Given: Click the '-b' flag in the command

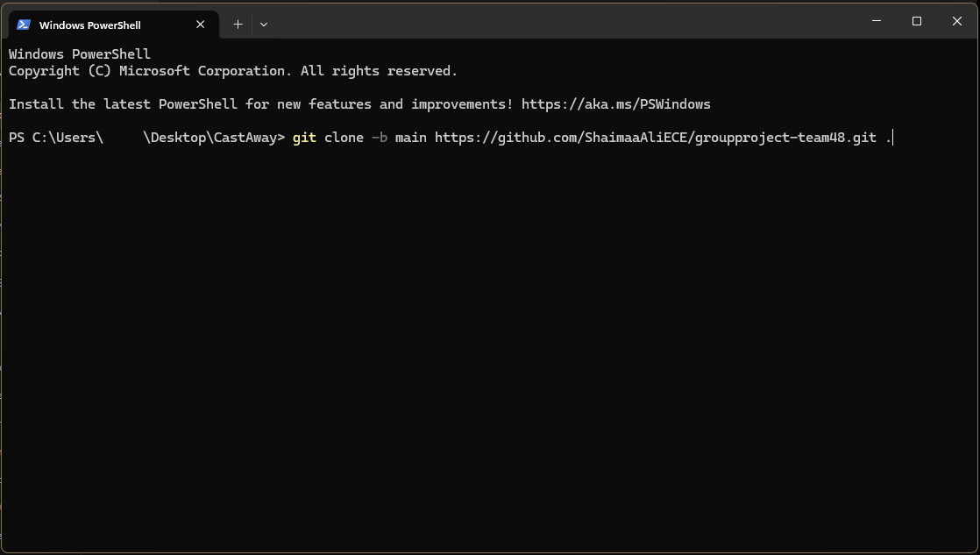Looking at the screenshot, I should [380, 138].
